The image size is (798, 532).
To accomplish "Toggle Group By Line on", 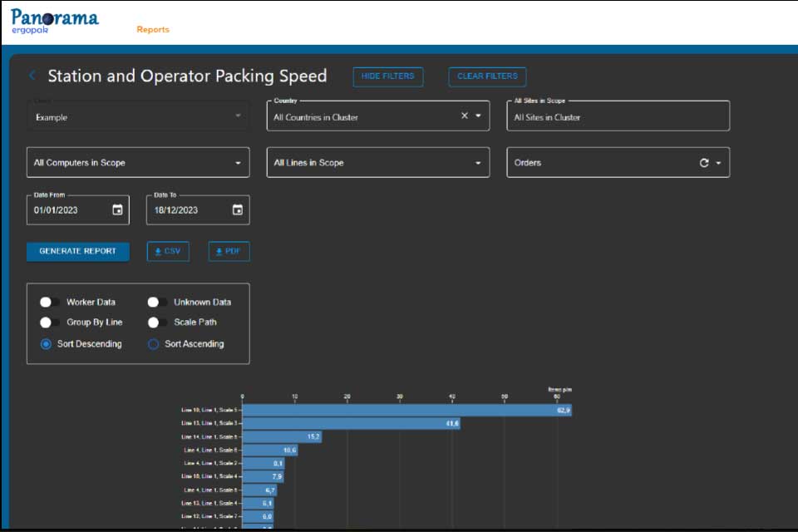I will click(x=49, y=323).
